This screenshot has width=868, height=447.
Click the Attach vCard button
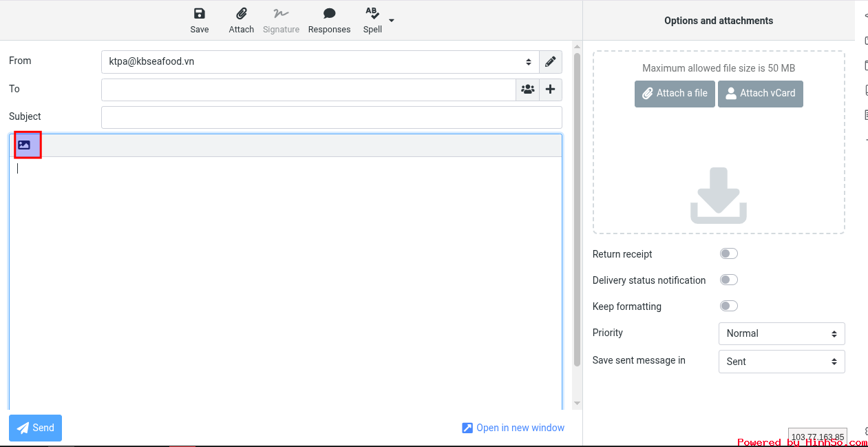coord(760,94)
